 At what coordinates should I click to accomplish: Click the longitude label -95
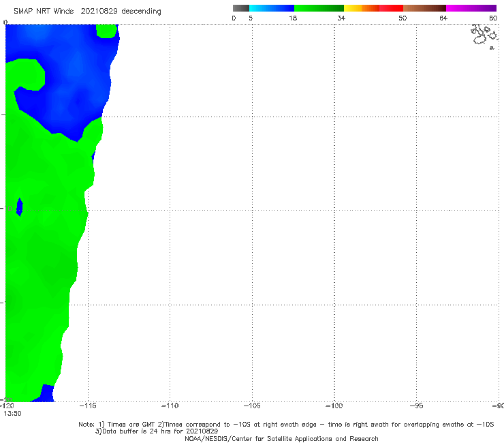pyautogui.click(x=416, y=406)
